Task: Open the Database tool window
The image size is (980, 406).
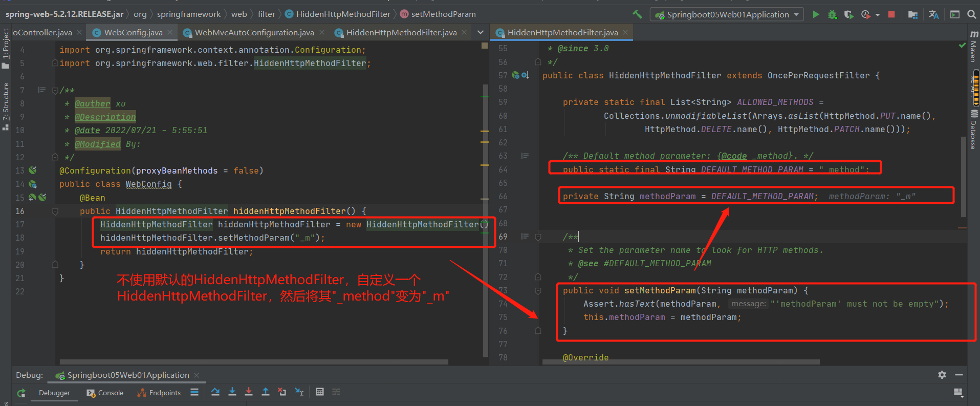Action: coord(973,130)
